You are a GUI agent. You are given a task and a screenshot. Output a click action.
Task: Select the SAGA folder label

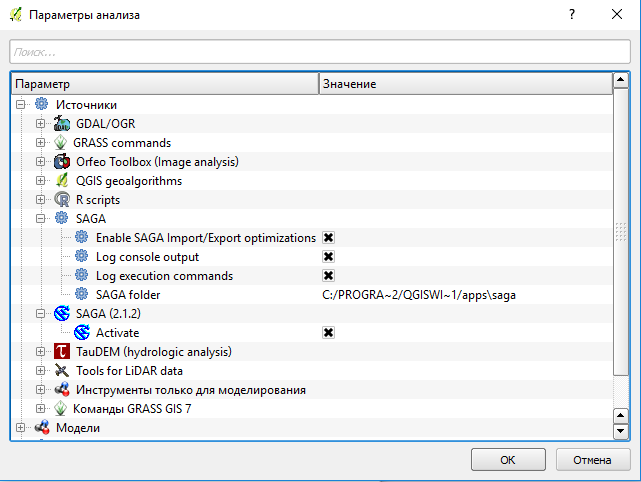(128, 294)
